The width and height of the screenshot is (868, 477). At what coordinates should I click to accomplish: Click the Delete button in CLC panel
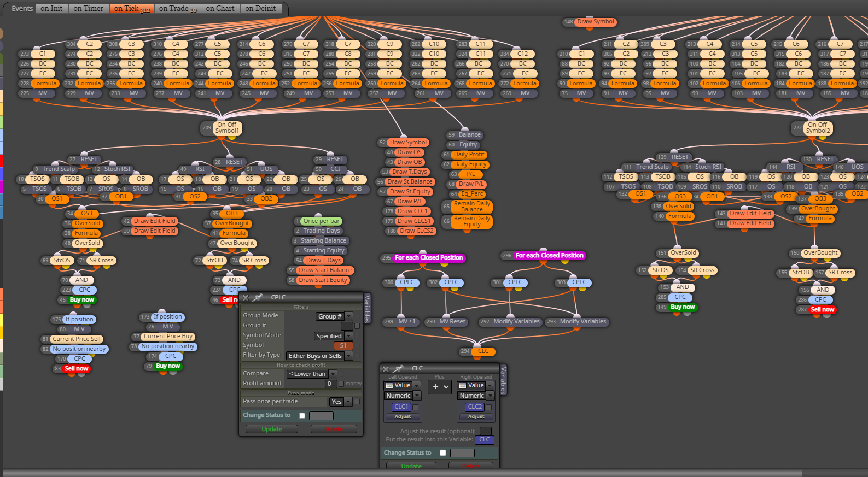tap(471, 466)
